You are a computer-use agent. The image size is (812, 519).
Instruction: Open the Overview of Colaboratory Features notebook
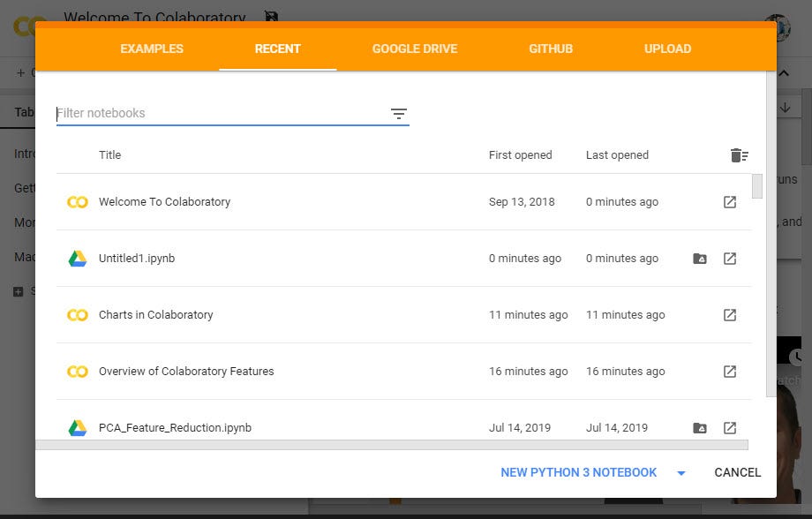(x=186, y=372)
